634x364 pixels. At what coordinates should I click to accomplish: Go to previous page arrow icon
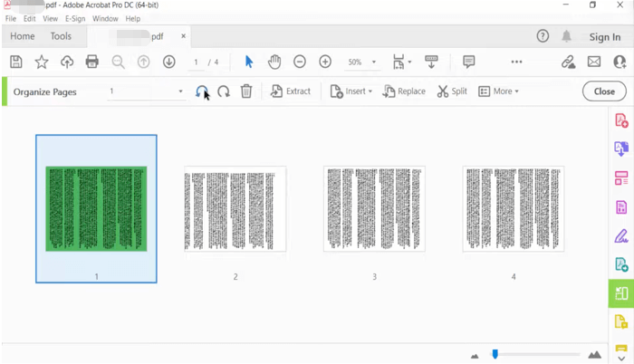click(143, 62)
